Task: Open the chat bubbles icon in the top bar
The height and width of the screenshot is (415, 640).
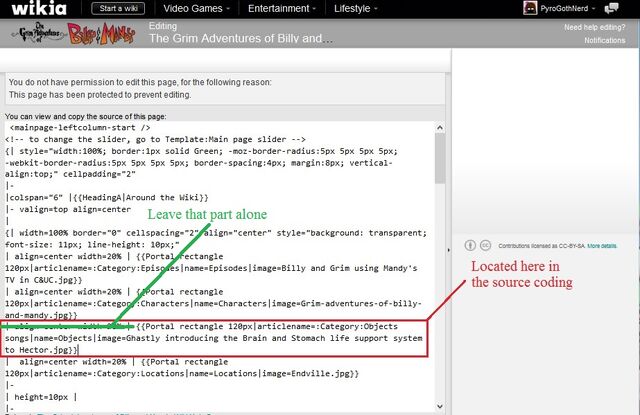Action: [611, 8]
